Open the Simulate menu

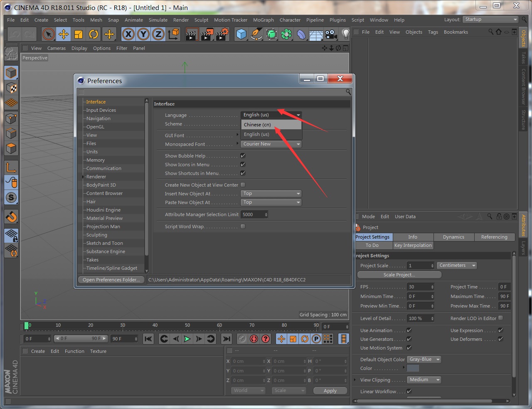pos(158,20)
